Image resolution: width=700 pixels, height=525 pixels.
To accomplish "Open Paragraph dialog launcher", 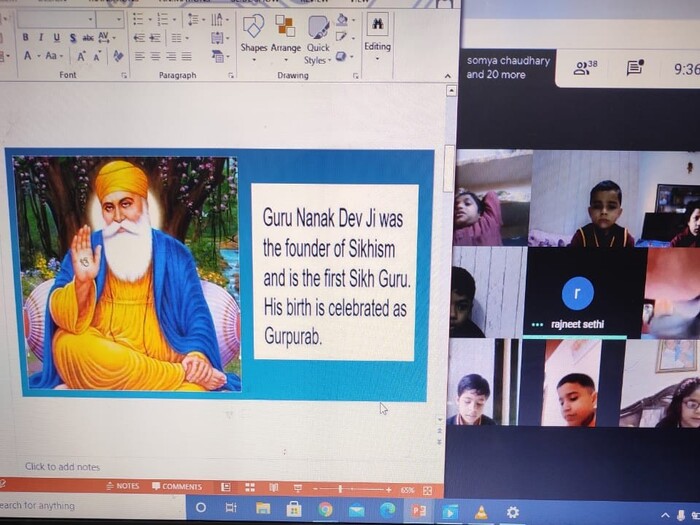I will pyautogui.click(x=231, y=76).
